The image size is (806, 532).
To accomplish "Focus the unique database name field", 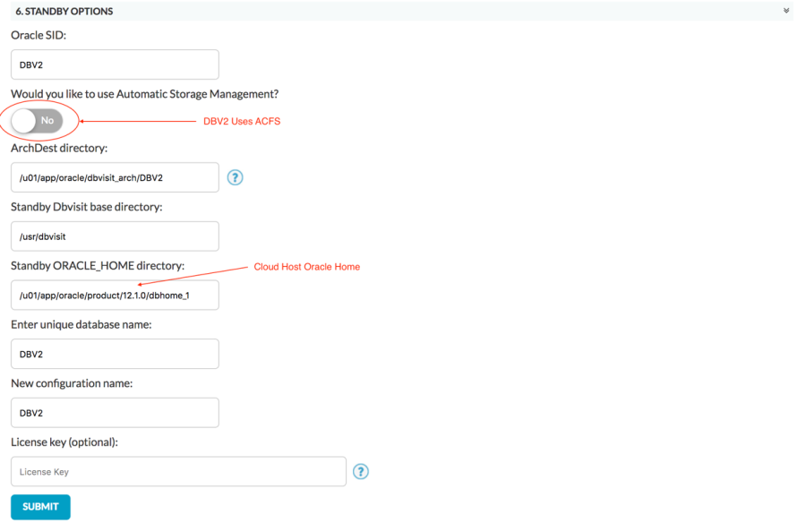I will coord(116,354).
